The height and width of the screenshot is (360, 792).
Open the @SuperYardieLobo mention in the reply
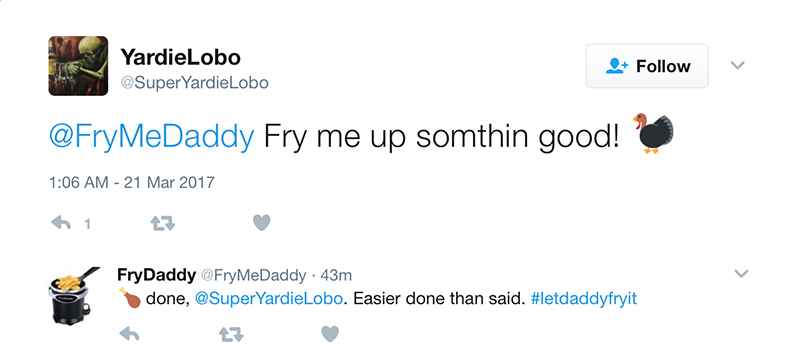268,299
